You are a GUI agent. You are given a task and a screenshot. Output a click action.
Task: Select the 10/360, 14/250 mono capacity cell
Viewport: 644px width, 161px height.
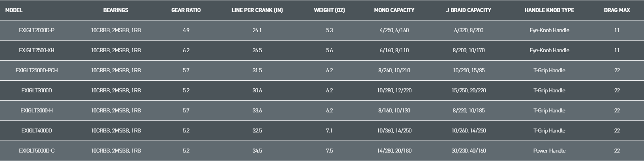(x=394, y=130)
